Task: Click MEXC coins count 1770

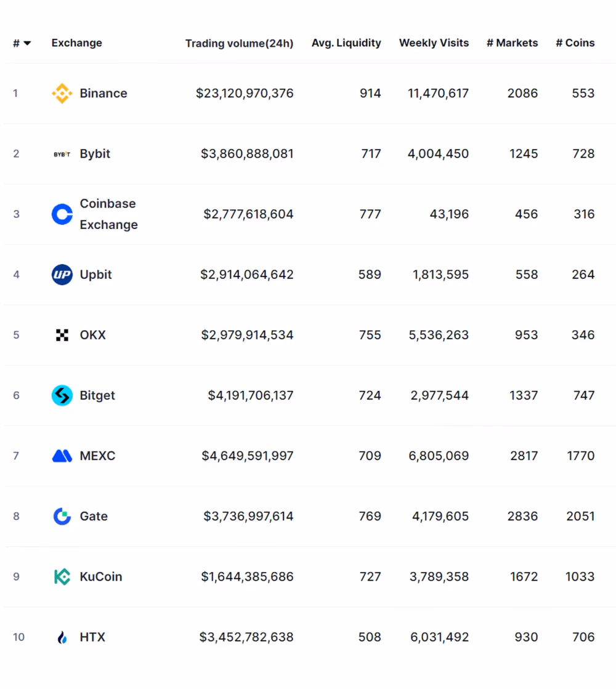Action: click(581, 456)
